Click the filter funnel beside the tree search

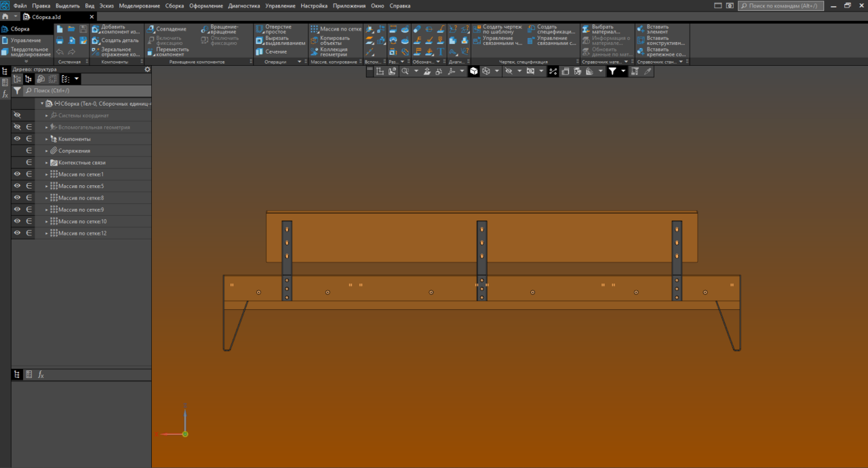[17, 90]
